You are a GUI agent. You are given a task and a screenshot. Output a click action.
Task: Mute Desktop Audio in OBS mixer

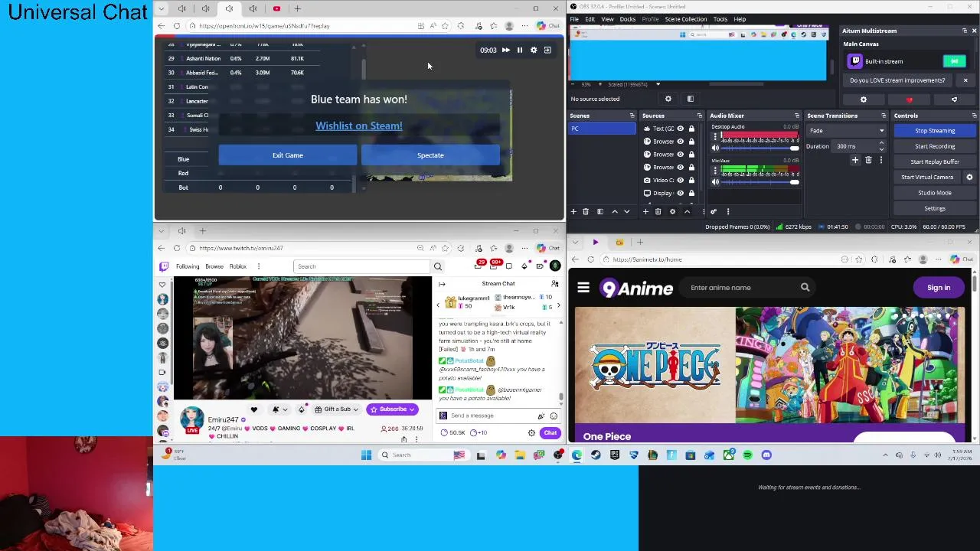(715, 148)
